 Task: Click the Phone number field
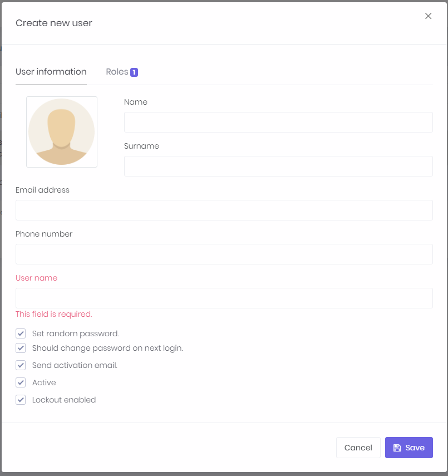[224, 254]
